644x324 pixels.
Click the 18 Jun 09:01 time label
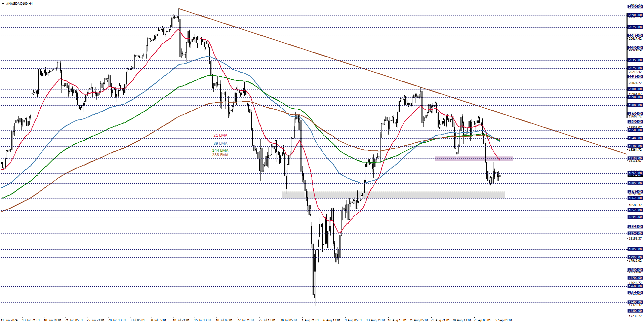coord(52,320)
